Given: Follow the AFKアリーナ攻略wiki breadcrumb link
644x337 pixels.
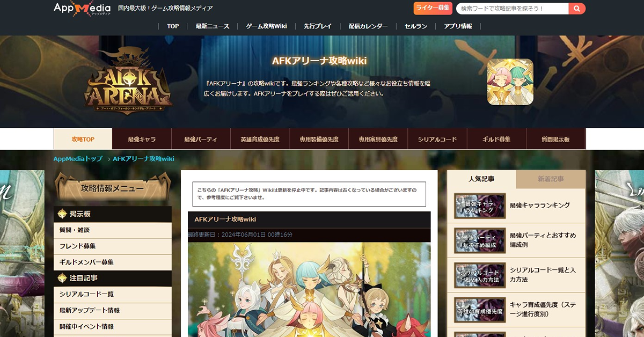Looking at the screenshot, I should click(x=143, y=159).
